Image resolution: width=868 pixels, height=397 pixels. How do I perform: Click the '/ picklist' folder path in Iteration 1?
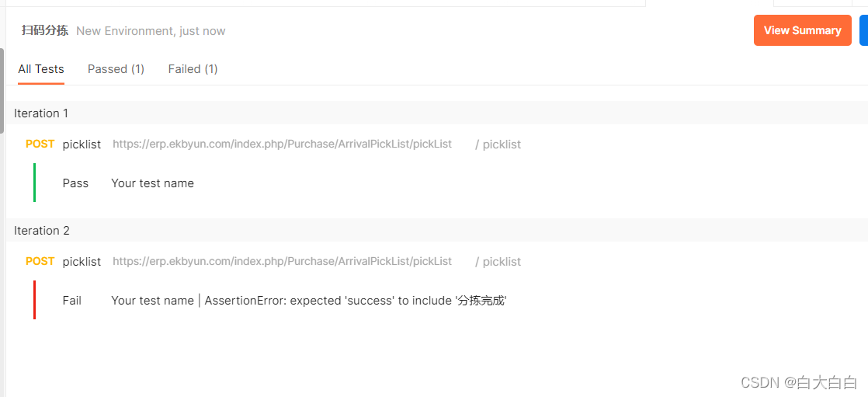click(x=498, y=145)
